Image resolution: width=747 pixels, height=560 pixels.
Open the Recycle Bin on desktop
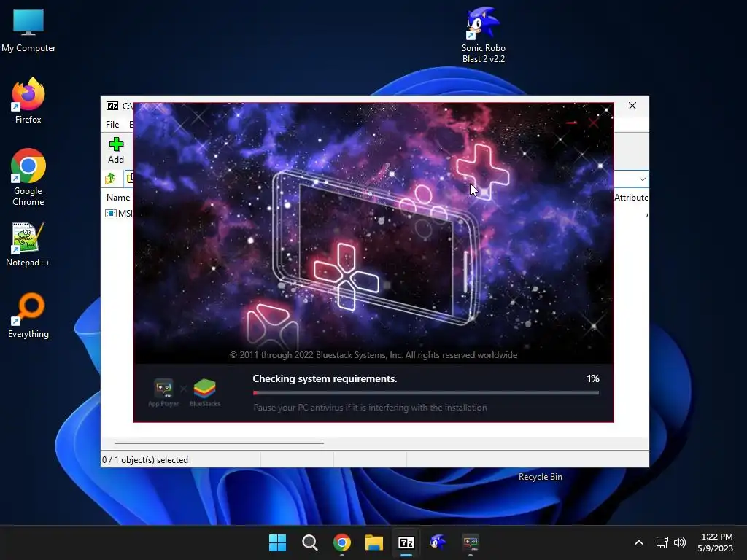point(541,477)
